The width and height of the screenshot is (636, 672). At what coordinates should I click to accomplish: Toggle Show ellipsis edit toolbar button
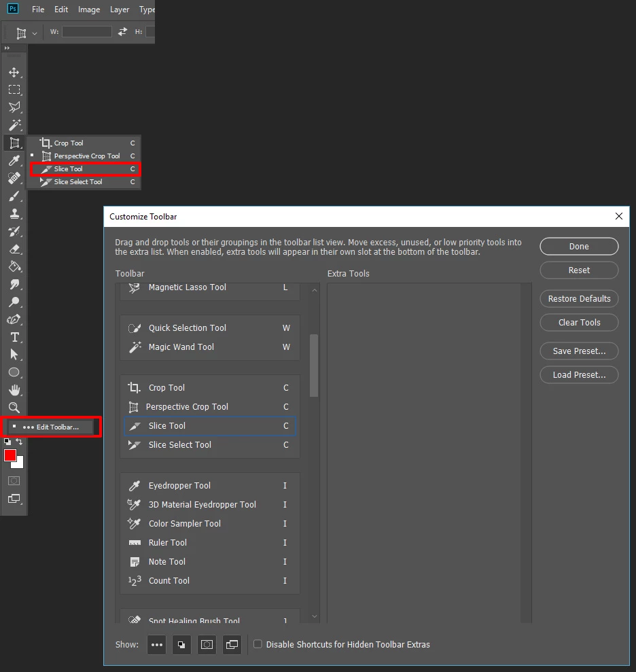coord(157,645)
